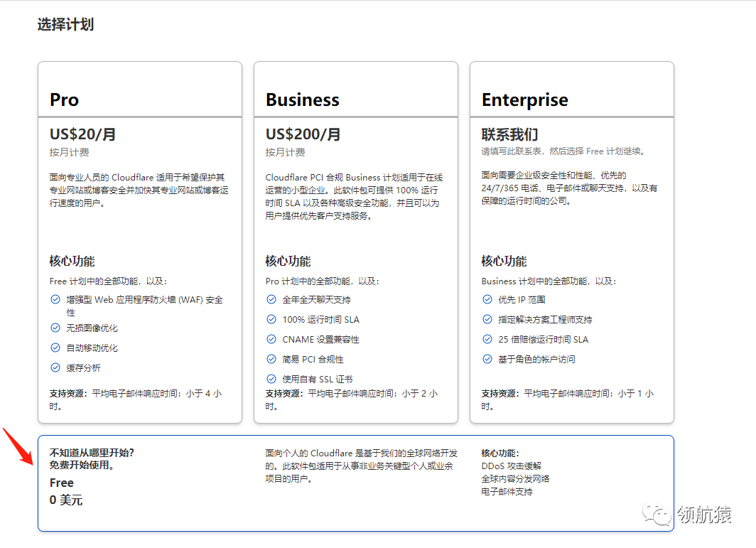
Task: Click the checkmark beside 自动移动优化
Action: point(55,348)
